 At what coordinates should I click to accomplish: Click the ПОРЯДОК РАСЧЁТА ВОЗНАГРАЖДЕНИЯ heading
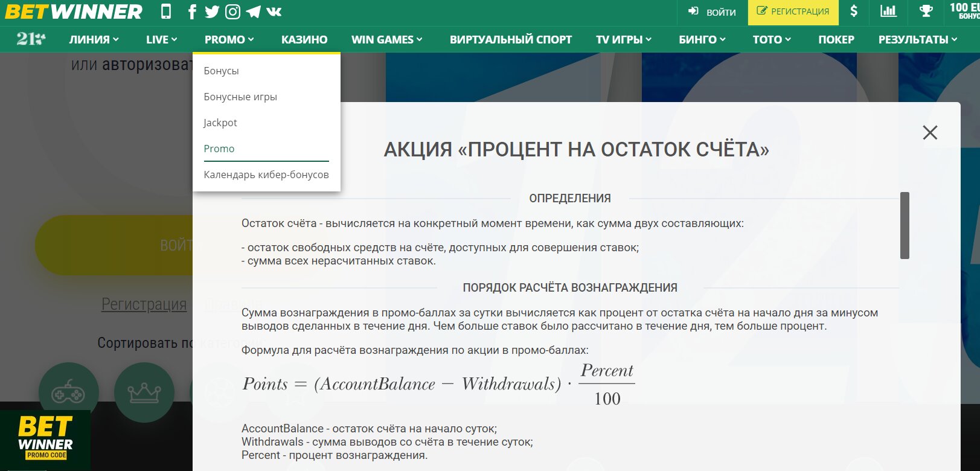click(x=570, y=287)
